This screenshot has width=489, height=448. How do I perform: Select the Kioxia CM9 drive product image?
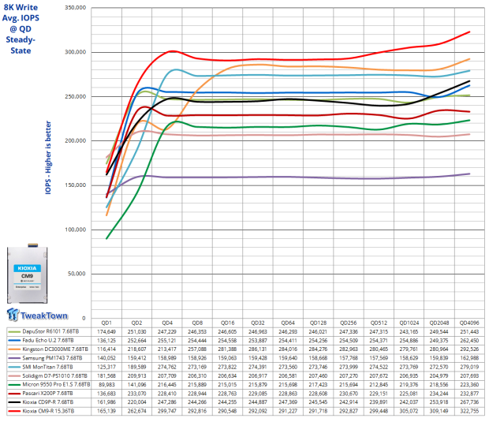click(28, 274)
